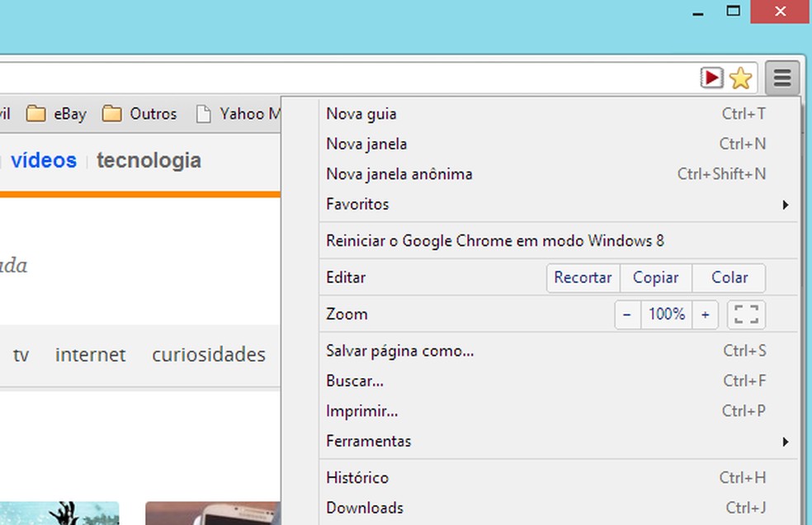Screen dimensions: 812x525
Task: Click the red play extension icon
Action: pos(711,78)
